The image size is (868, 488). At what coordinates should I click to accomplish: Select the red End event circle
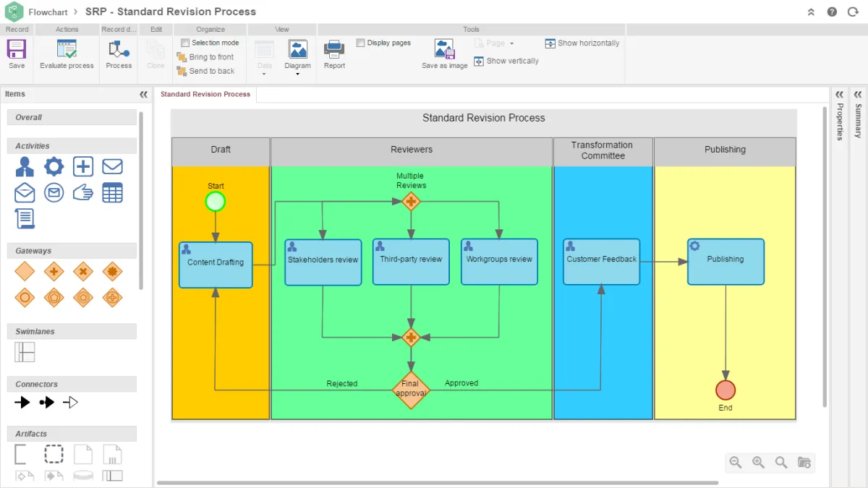[x=726, y=390]
